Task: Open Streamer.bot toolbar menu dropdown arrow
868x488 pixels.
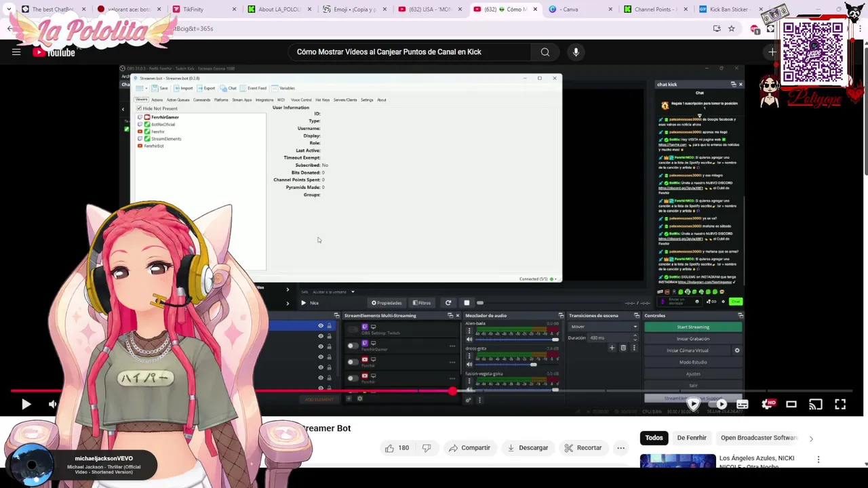Action: pos(147,88)
